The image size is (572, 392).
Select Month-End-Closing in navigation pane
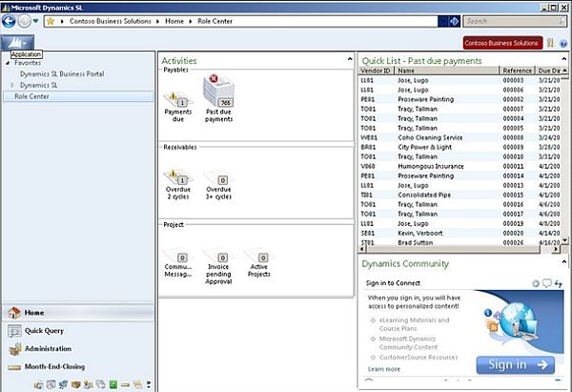pos(54,366)
